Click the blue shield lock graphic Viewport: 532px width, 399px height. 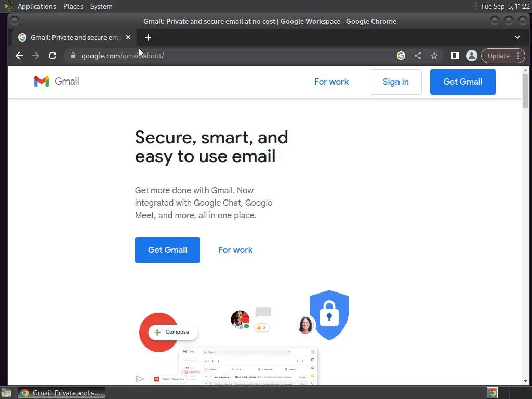click(x=329, y=315)
